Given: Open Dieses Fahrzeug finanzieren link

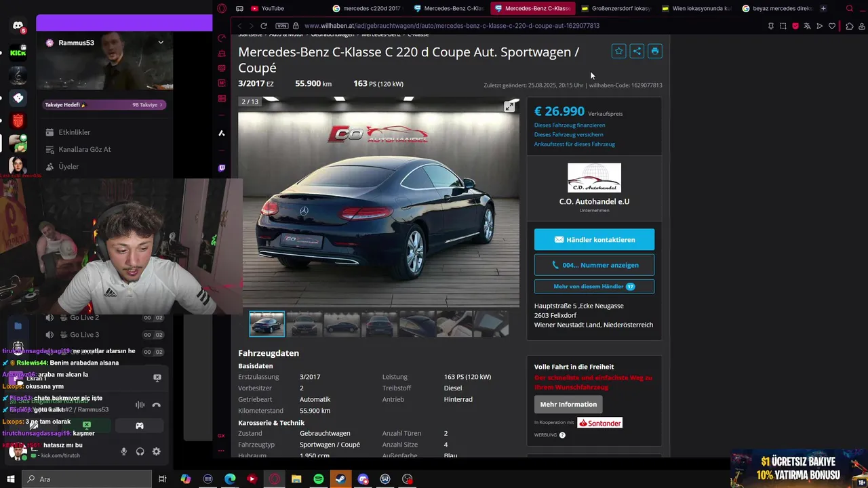Looking at the screenshot, I should click(570, 125).
